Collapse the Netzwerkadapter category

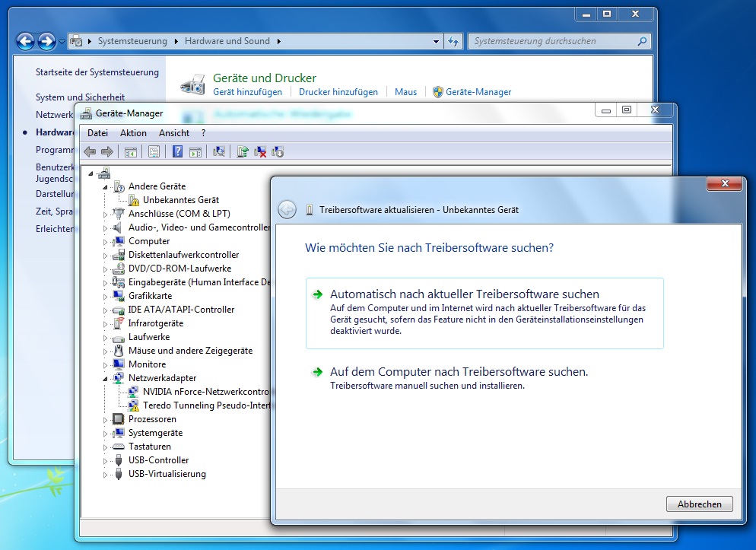point(105,378)
